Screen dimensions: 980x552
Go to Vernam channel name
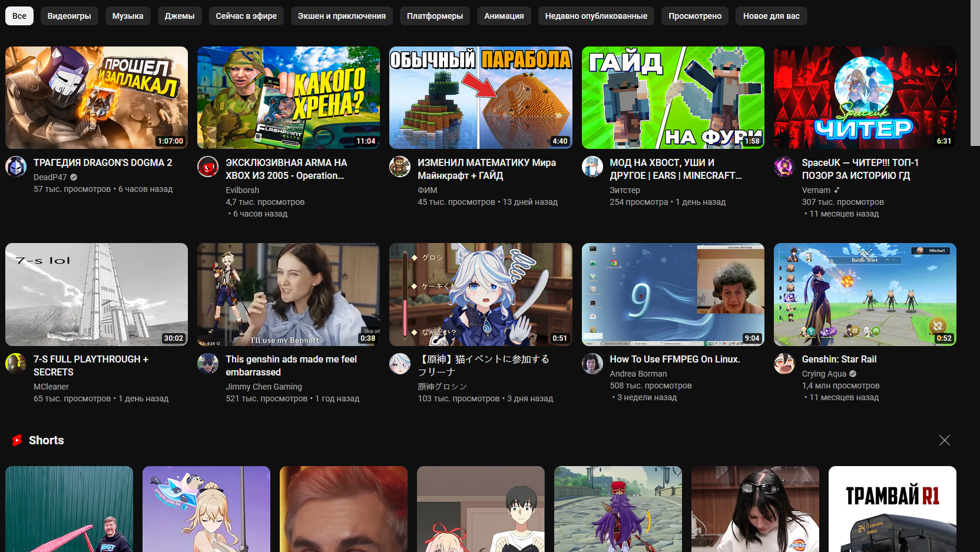click(816, 190)
